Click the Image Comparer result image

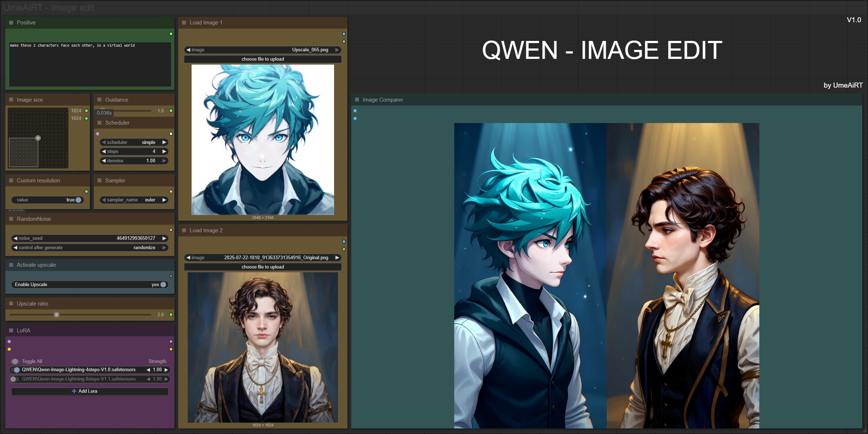(x=607, y=276)
